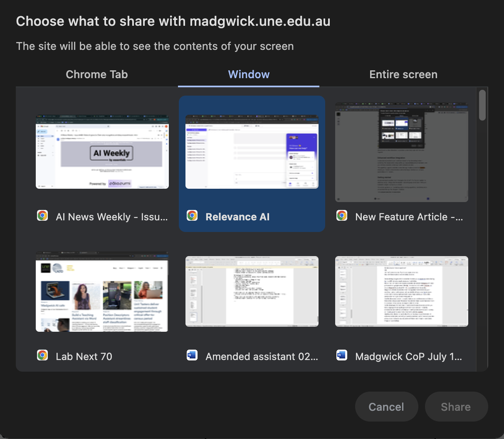The height and width of the screenshot is (439, 504).
Task: Pick the Madgwick CoP July document thumbnail
Action: click(402, 291)
